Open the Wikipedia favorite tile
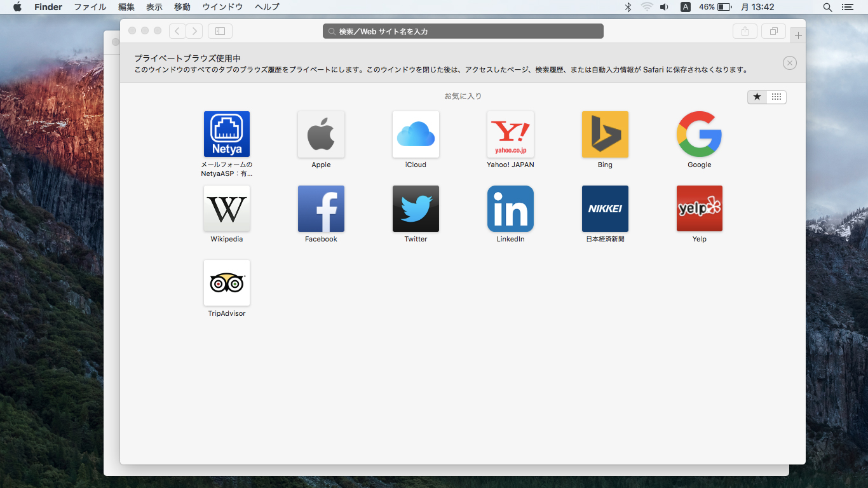The height and width of the screenshot is (488, 868). (227, 208)
